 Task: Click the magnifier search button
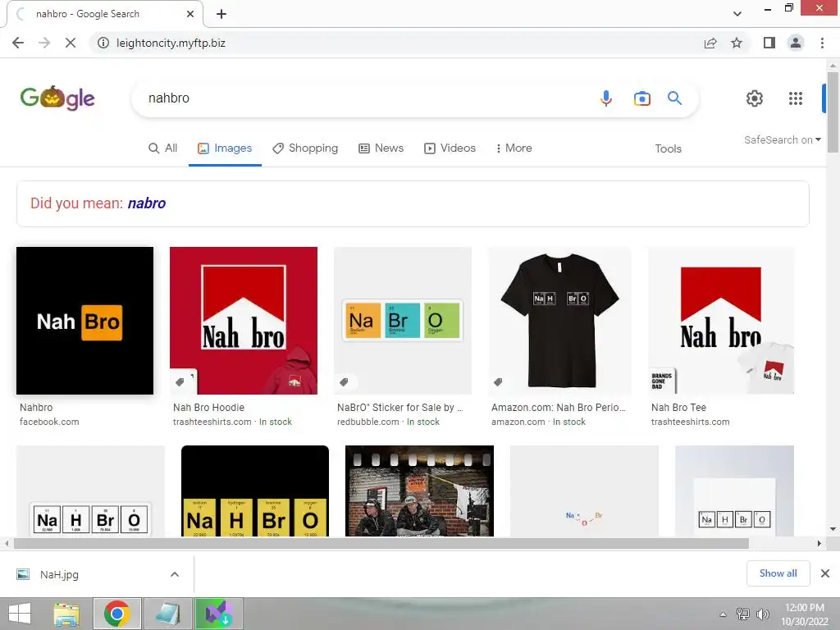(x=674, y=98)
